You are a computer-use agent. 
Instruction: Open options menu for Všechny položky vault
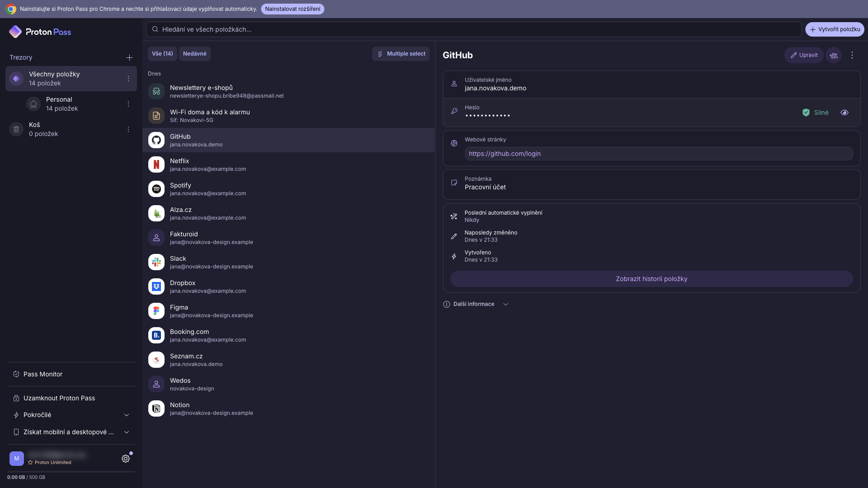(x=128, y=79)
